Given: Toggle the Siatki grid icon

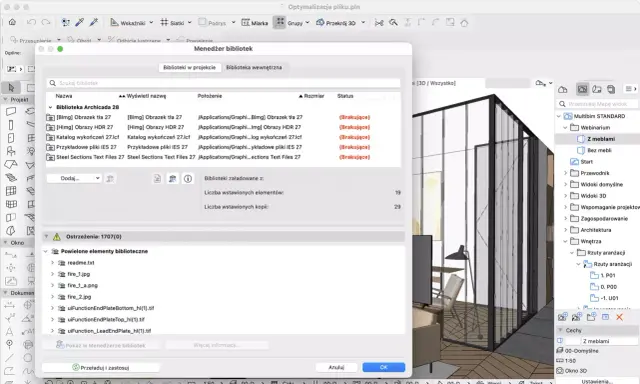Looking at the screenshot, I should 164,22.
